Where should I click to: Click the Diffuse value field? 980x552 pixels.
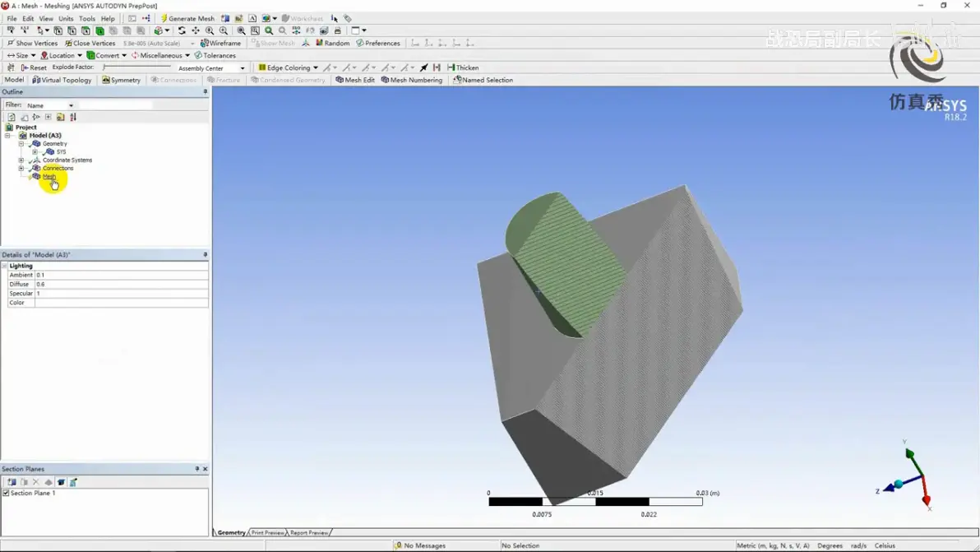click(121, 285)
